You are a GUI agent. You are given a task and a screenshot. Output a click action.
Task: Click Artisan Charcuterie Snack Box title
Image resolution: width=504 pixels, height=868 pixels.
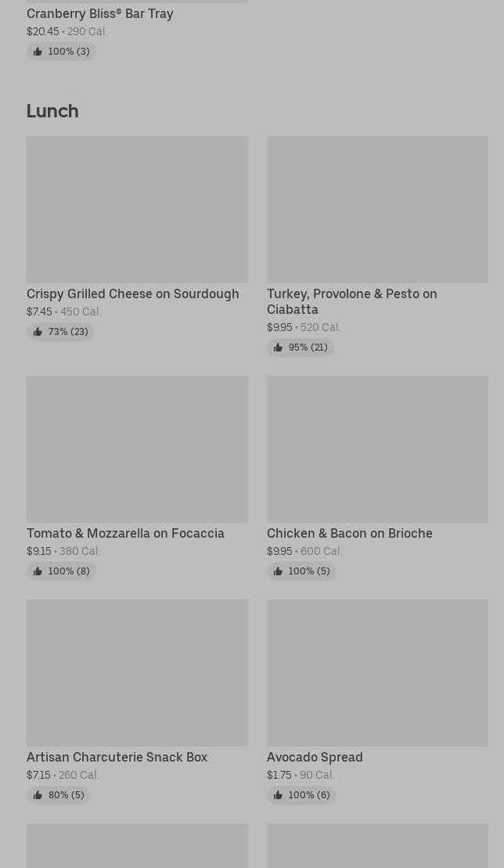[x=117, y=757]
